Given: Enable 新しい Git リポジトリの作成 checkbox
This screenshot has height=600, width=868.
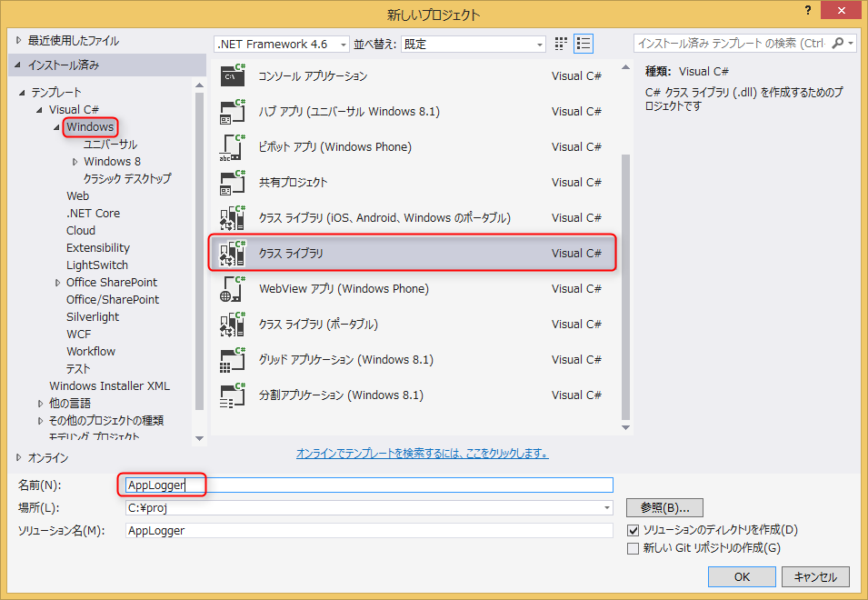Looking at the screenshot, I should 633,548.
